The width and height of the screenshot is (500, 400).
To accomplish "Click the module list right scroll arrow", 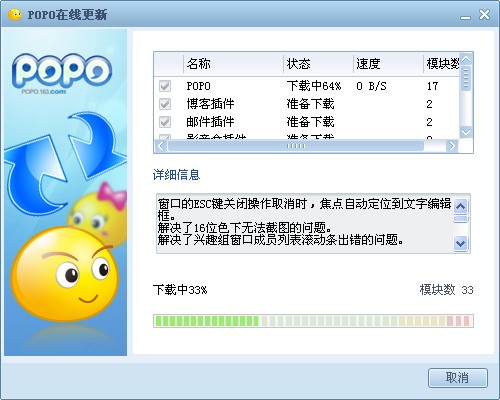I will [x=452, y=146].
